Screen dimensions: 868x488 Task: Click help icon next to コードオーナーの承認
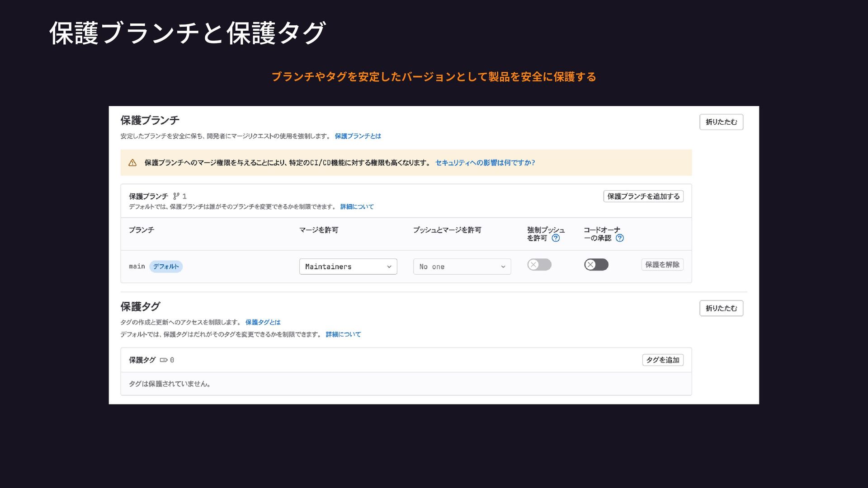click(620, 238)
